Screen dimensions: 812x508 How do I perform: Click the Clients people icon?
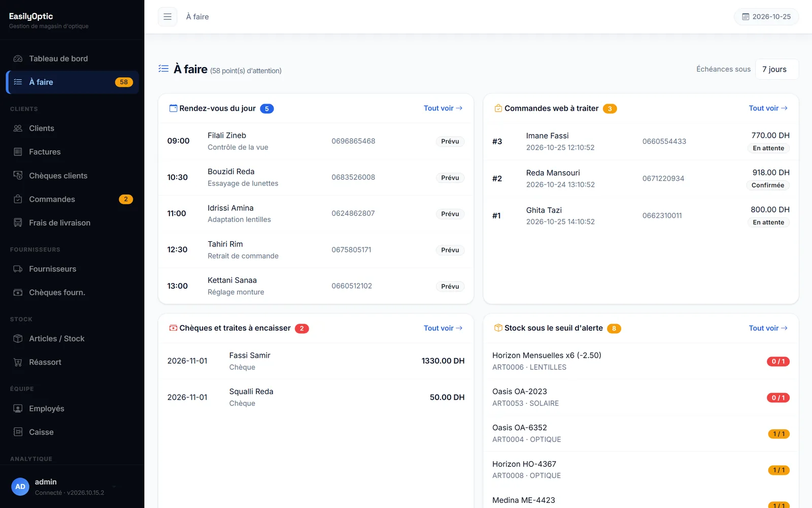coord(18,128)
